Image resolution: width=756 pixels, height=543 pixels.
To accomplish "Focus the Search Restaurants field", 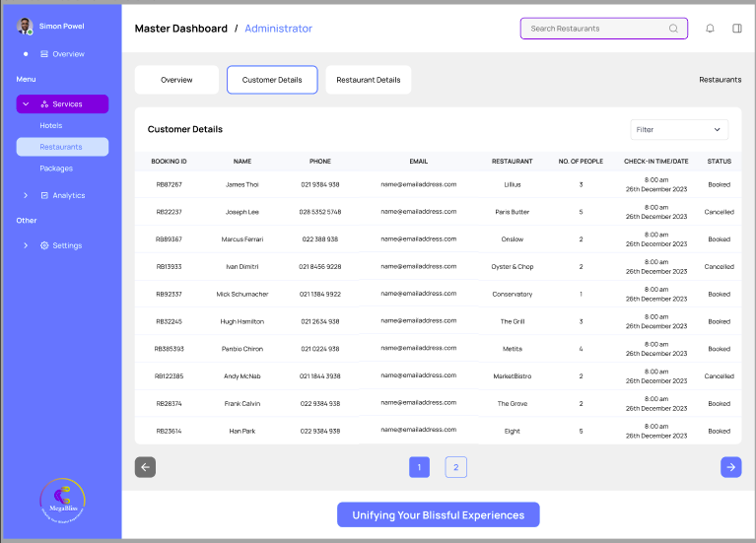I will 603,29.
